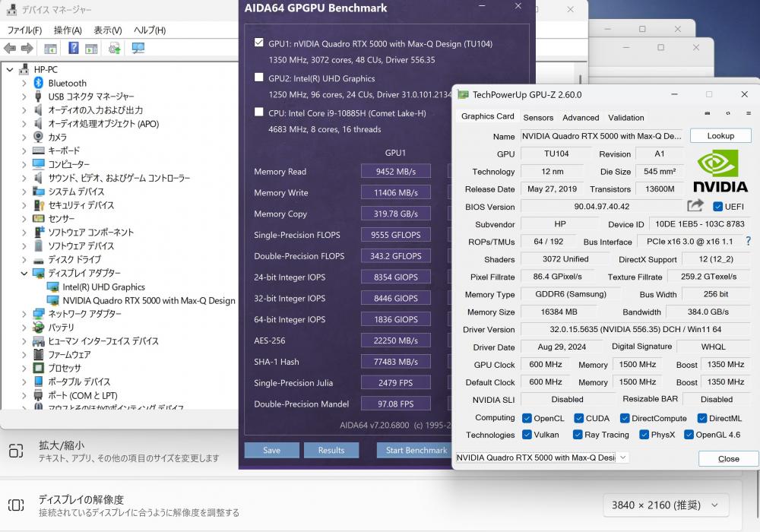The image size is (760, 532).
Task: Switch to the Sensors tab in GPU-Z
Action: pyautogui.click(x=538, y=118)
